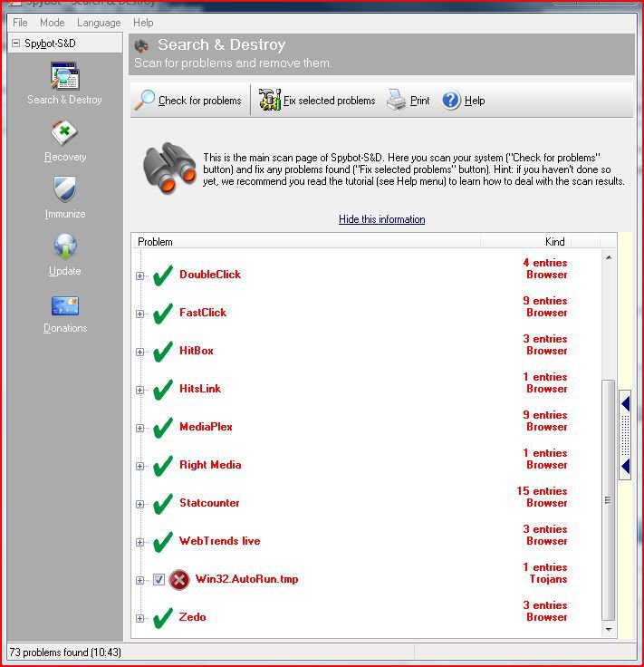
Task: Click the Check for problems magnifier icon
Action: coord(145,100)
